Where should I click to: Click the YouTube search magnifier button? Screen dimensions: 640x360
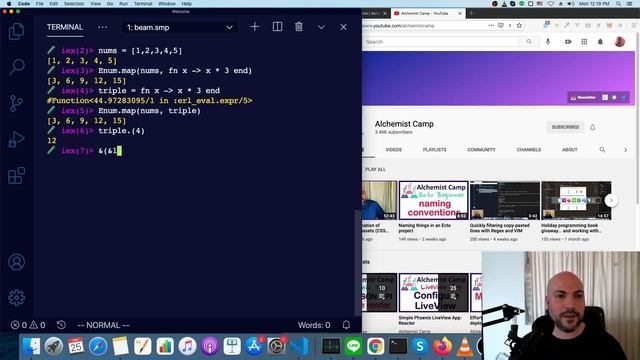click(x=529, y=42)
